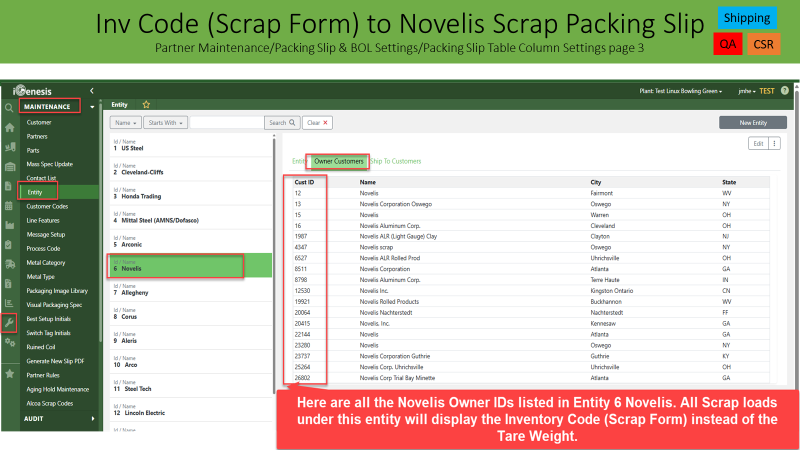Select the Entity menu item
This screenshot has width=800, height=450.
[35, 192]
